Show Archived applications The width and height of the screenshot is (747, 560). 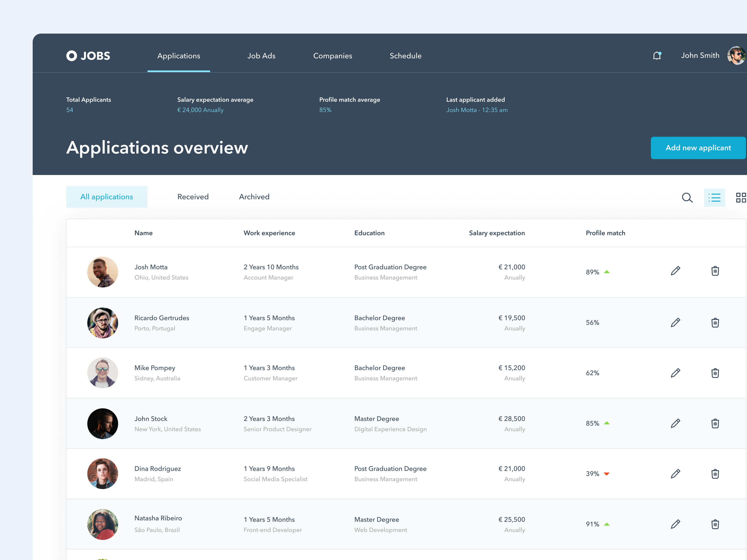coord(254,197)
